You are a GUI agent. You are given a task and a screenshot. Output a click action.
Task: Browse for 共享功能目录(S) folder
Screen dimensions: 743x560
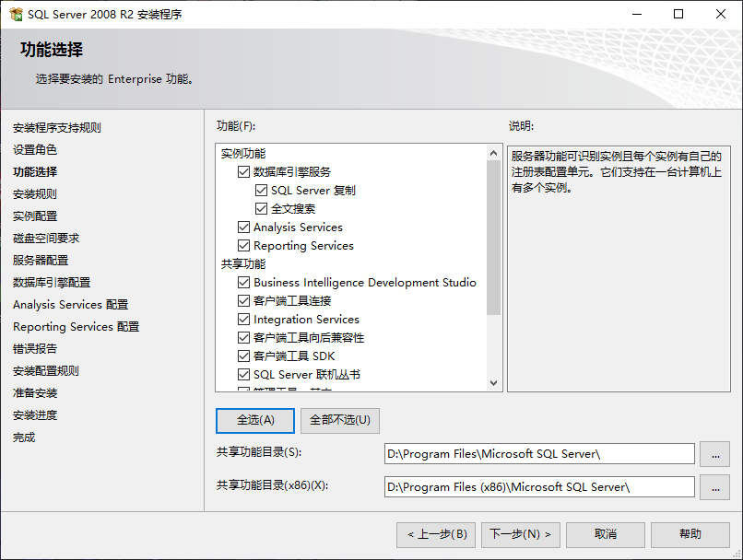715,454
